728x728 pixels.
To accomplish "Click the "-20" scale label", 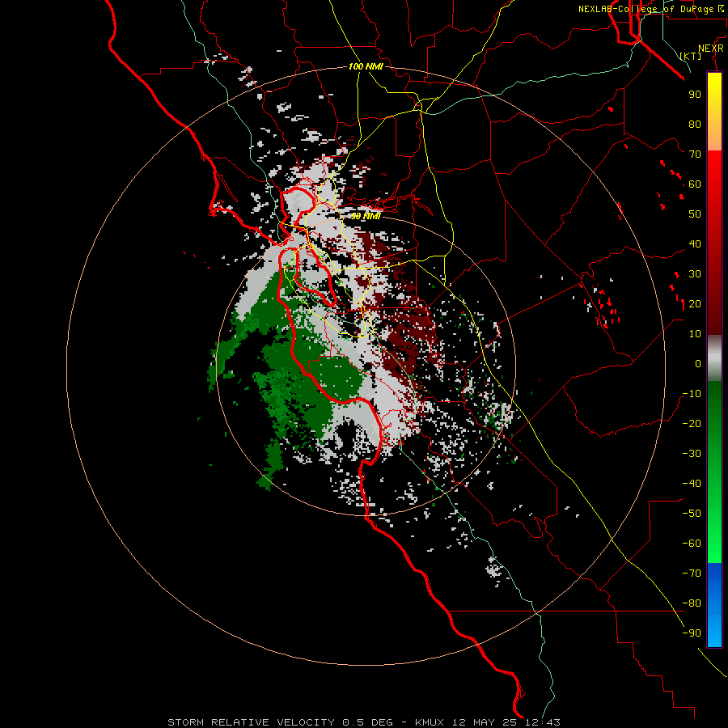I will [692, 423].
